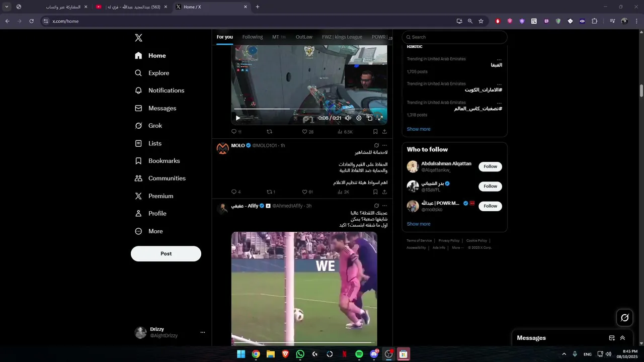644x362 pixels.
Task: Open MOLO's profile avatar
Action: pos(222,148)
